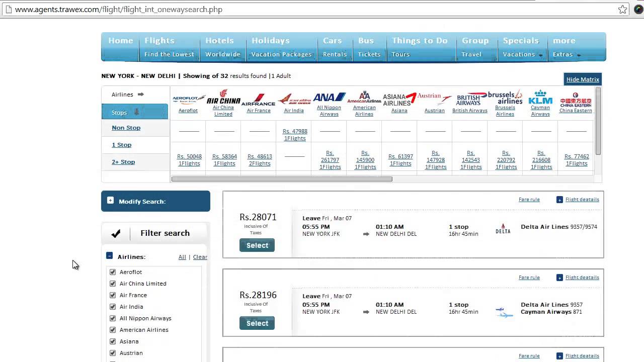Open the Hotels Worldwide menu
Screen dimensions: 644x362
223,47
